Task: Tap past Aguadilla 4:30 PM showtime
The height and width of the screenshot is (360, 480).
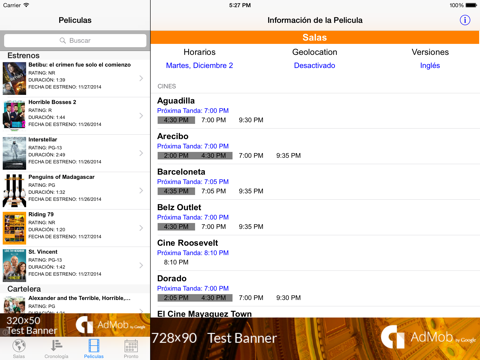Action: 176,120
